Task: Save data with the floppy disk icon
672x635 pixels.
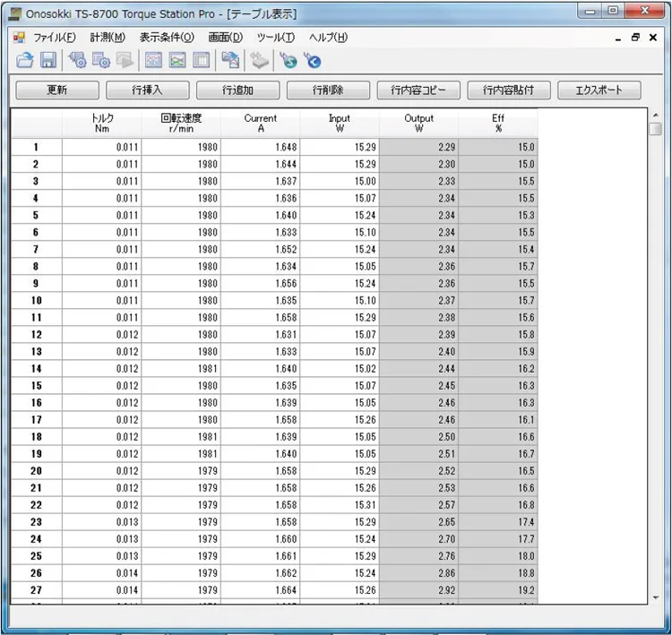Action: (x=48, y=60)
